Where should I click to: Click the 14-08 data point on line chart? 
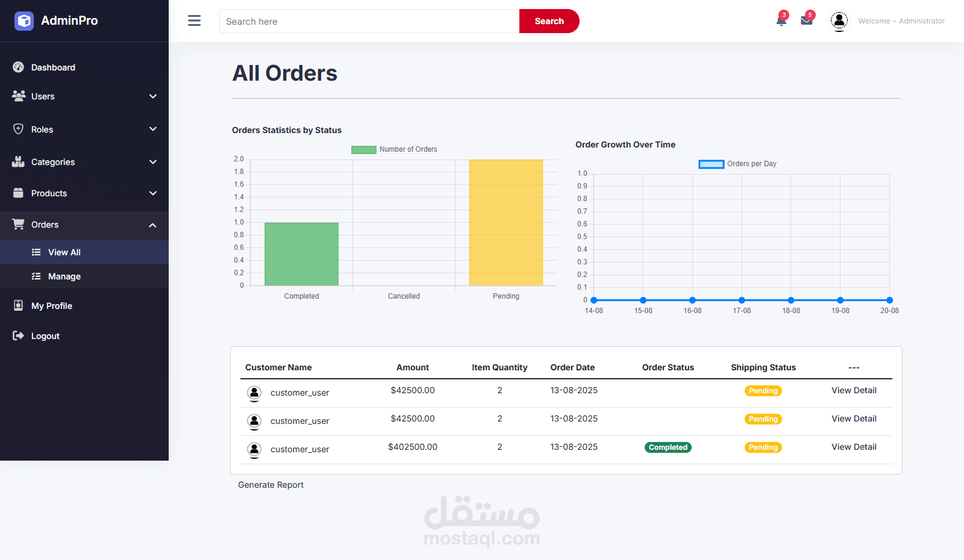pyautogui.click(x=594, y=300)
